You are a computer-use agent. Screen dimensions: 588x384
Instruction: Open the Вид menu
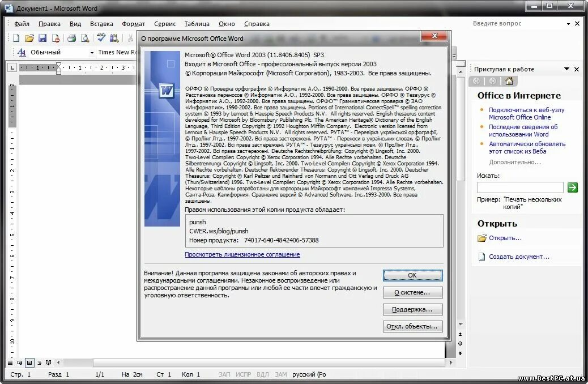75,24
